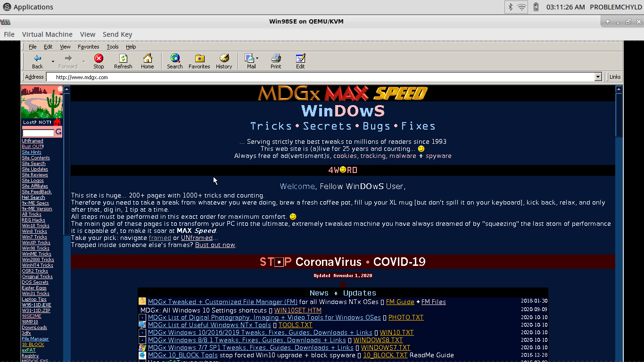Go back using the Back toolbar button
Image resolution: width=644 pixels, height=362 pixels.
(x=38, y=61)
